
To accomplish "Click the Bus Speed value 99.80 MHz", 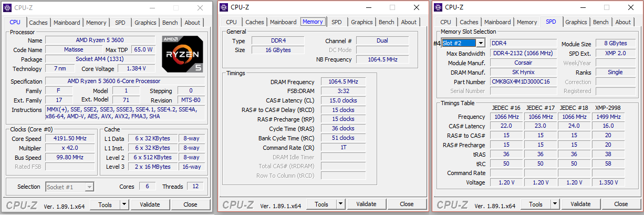I will click(71, 157).
